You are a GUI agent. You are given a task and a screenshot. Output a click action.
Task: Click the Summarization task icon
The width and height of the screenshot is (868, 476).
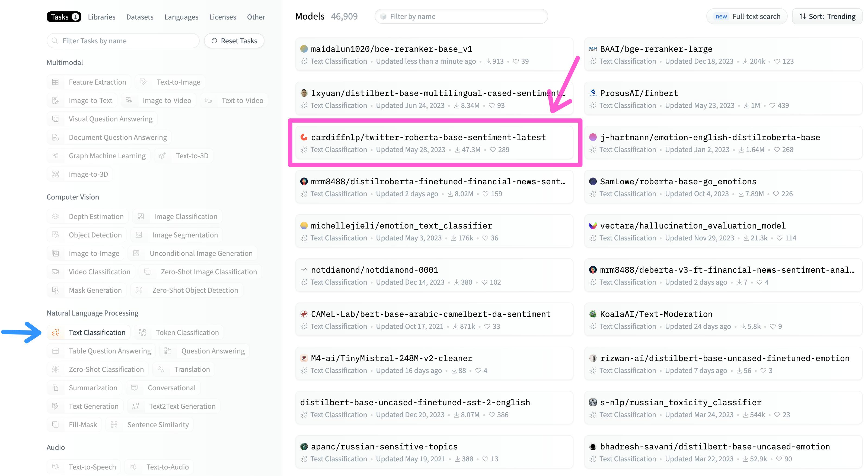[x=56, y=388]
